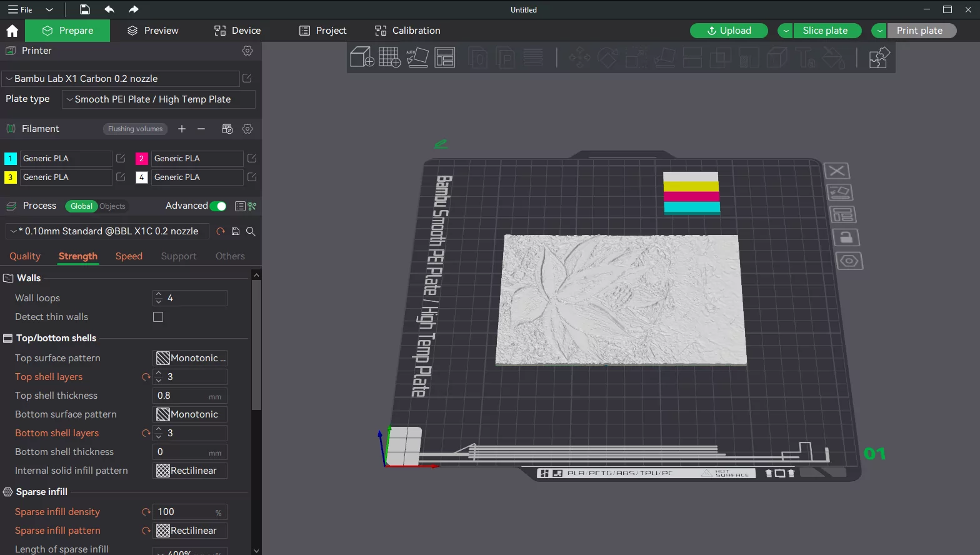
Task: Click the Flushing volumes button
Action: pos(135,129)
